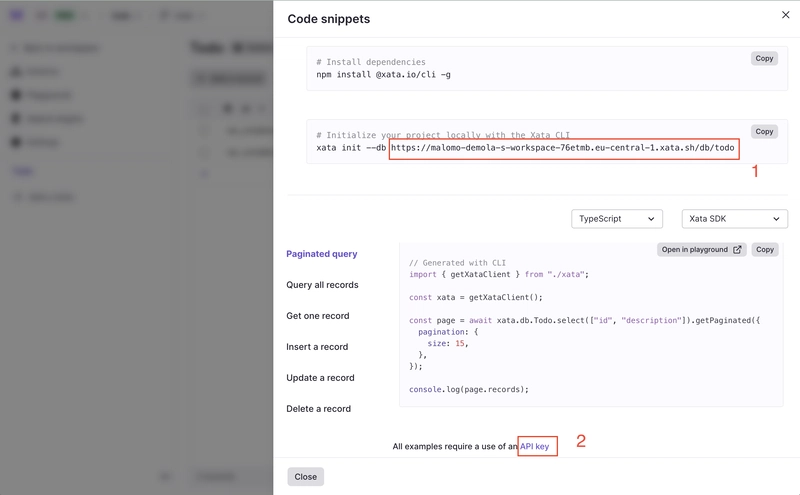This screenshot has height=495, width=800.
Task: Copy the npm install command
Action: [x=764, y=59]
